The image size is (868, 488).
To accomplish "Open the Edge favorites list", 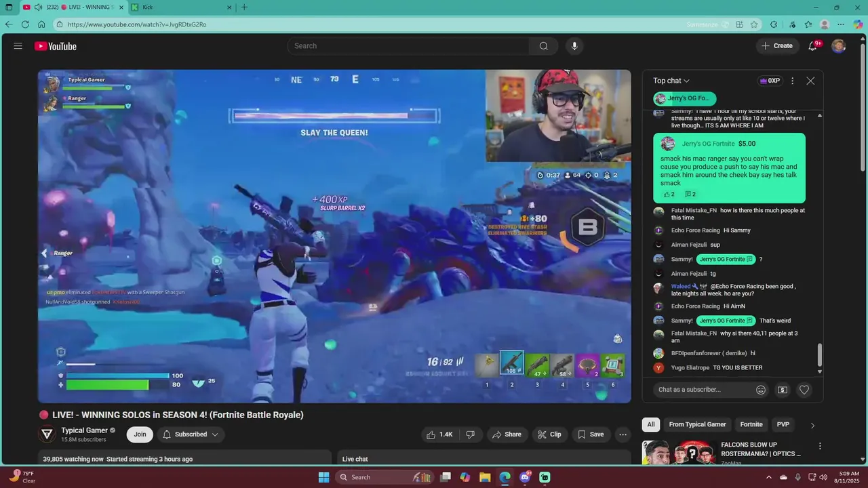I will [x=808, y=24].
